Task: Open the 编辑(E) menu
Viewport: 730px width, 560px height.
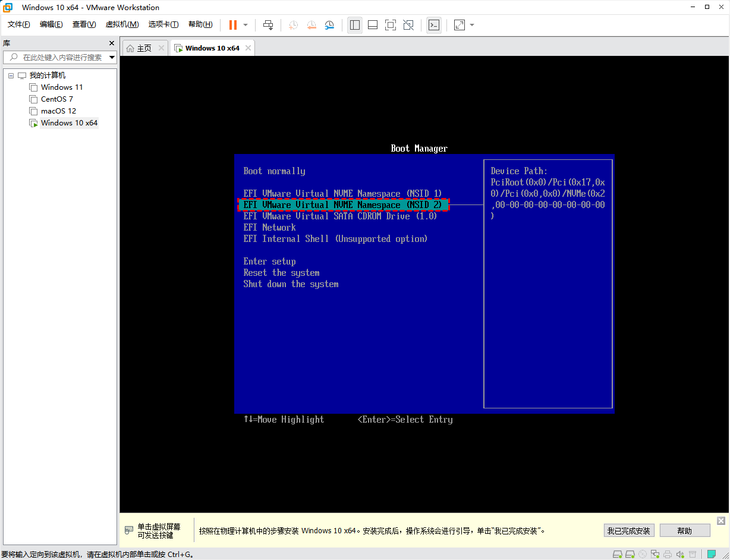Action: pyautogui.click(x=51, y=24)
